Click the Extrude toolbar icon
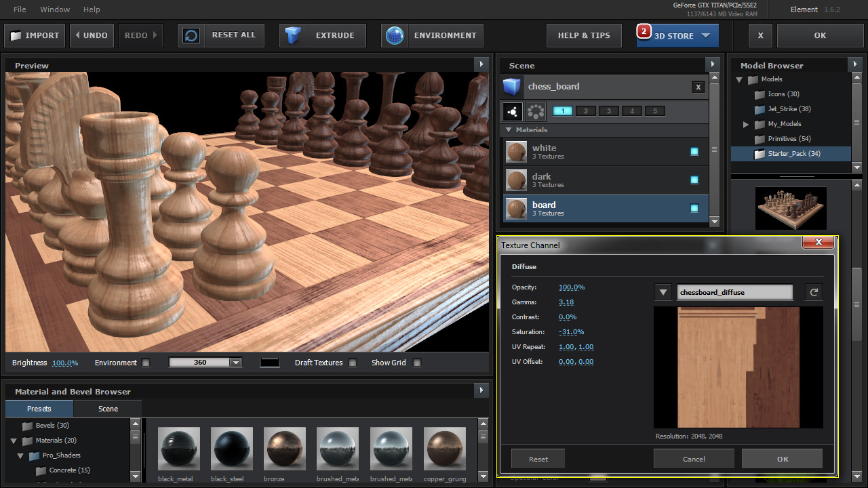 pos(293,35)
